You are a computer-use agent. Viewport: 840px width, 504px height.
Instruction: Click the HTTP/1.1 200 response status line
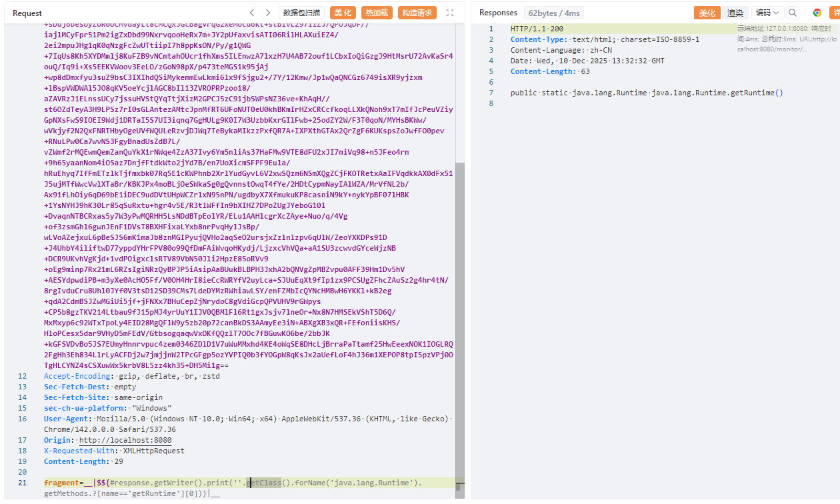(x=537, y=29)
